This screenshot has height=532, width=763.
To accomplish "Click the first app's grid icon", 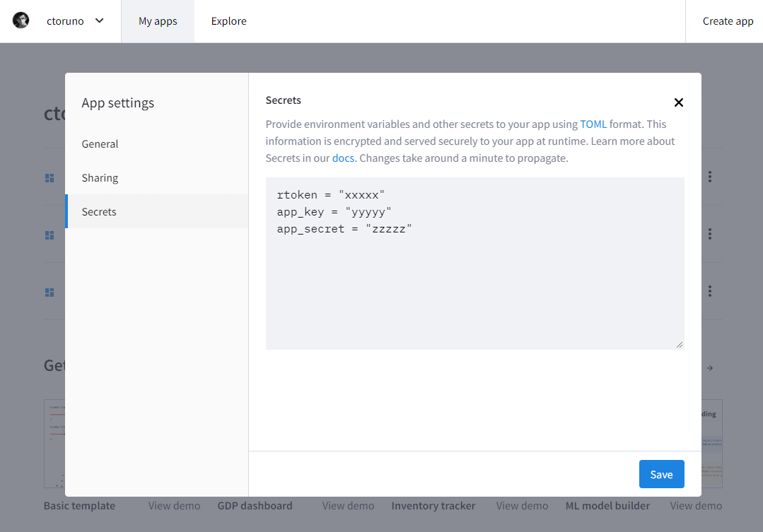I will pos(49,178).
